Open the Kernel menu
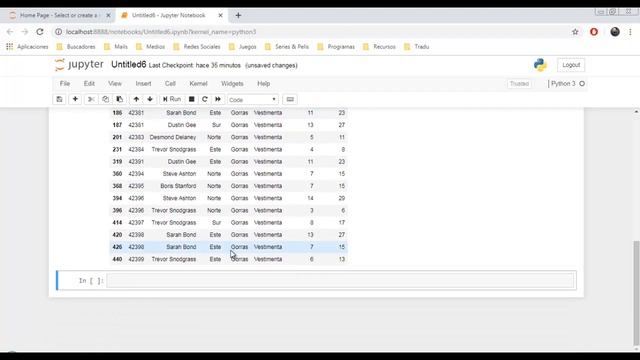640x360 pixels. click(x=198, y=84)
